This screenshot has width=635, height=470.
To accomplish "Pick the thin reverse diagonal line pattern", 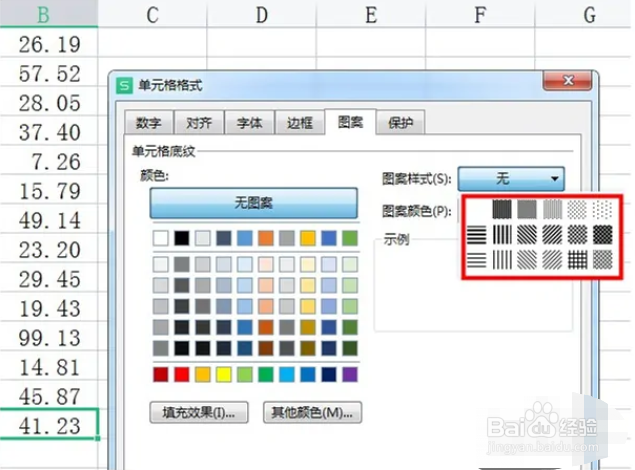I will click(527, 260).
